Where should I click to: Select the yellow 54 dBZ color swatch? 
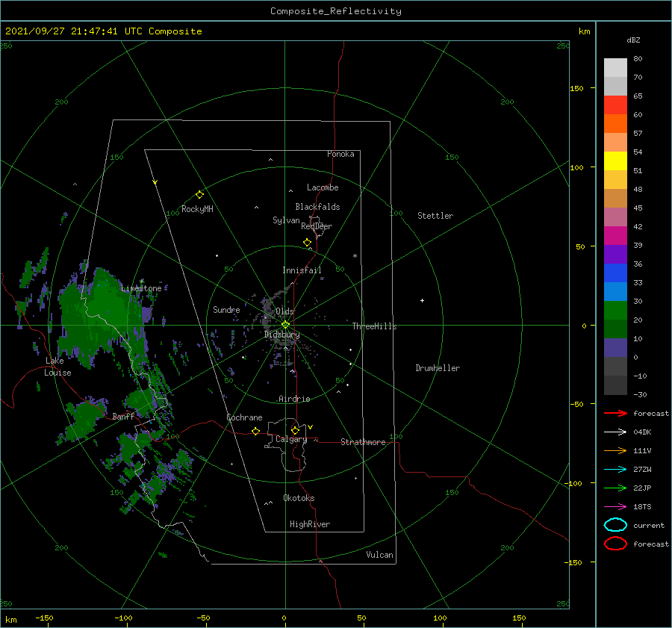[x=615, y=161]
